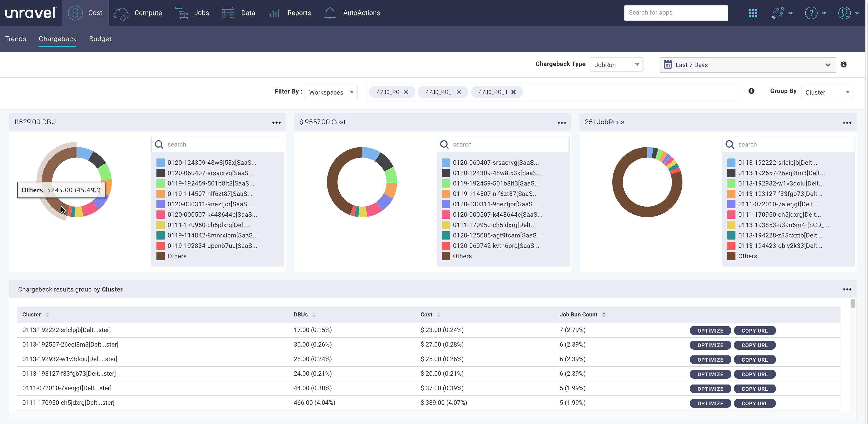Optimize cluster 0113-192222-srlclpjb

pos(710,331)
